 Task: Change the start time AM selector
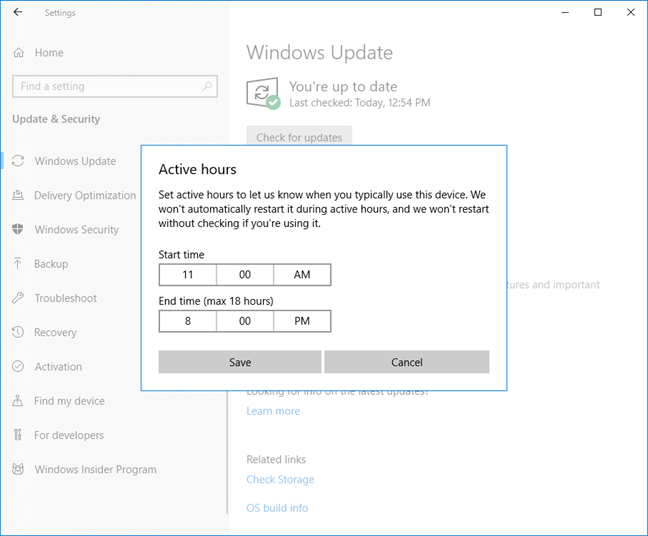point(302,275)
